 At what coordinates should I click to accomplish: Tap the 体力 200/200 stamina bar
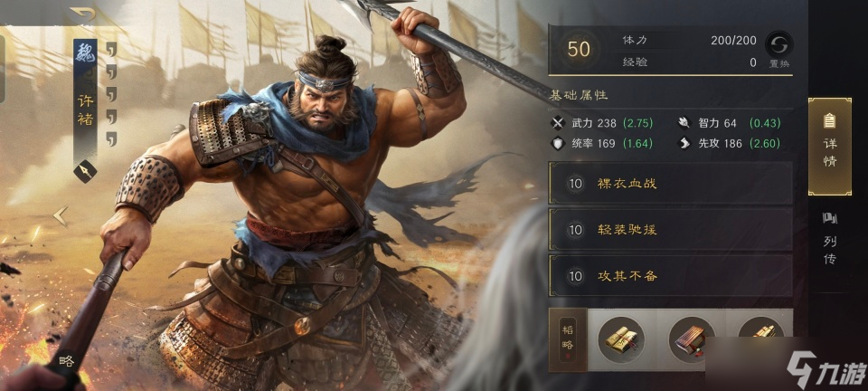coord(689,40)
